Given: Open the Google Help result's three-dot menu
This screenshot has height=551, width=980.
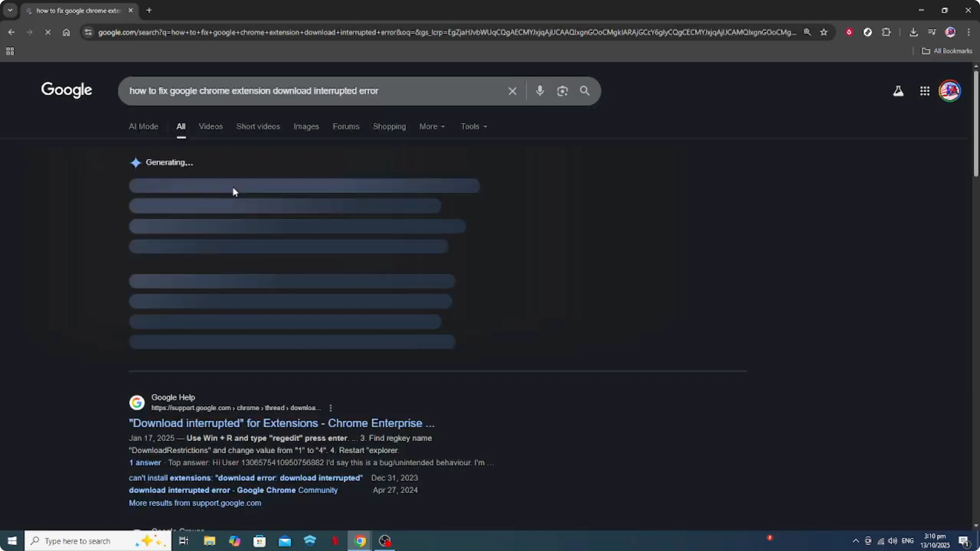Looking at the screenshot, I should coord(330,408).
